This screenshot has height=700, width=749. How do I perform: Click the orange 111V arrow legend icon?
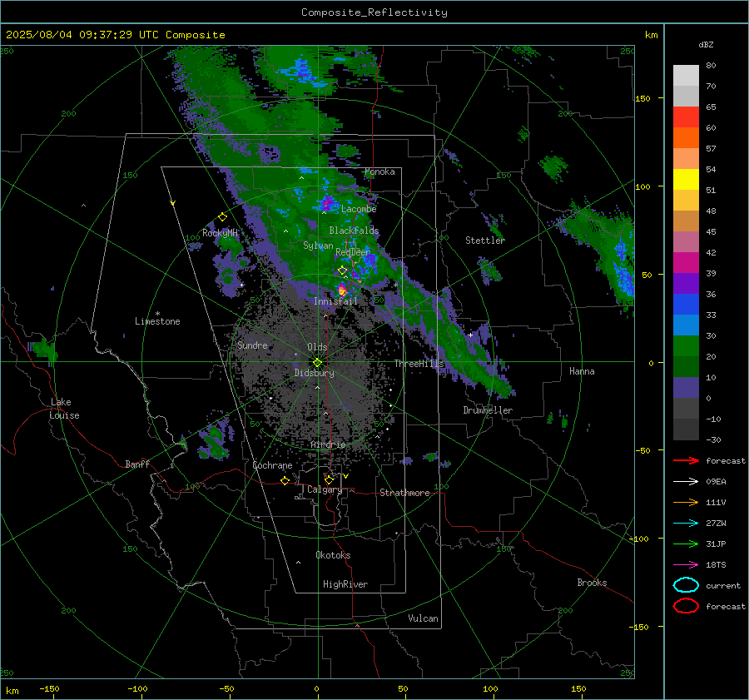click(x=686, y=502)
